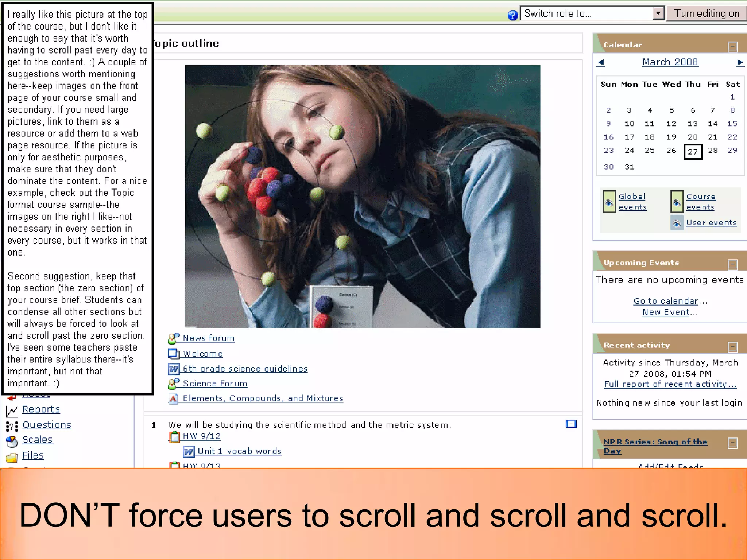The width and height of the screenshot is (747, 560).
Task: Toggle User events visibility eye icon
Action: pos(677,223)
